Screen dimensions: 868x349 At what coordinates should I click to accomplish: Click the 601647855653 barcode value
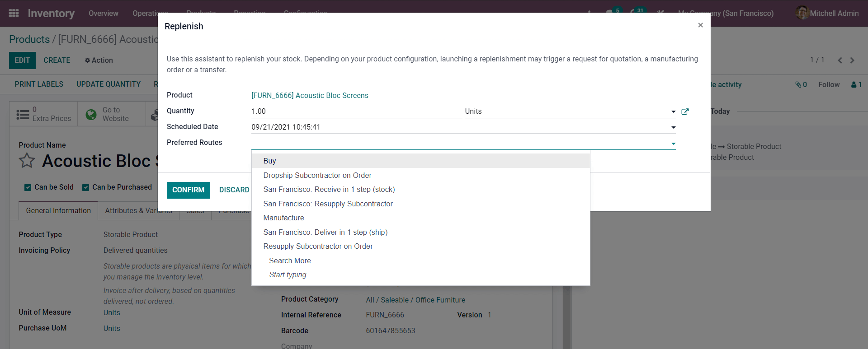coord(390,330)
